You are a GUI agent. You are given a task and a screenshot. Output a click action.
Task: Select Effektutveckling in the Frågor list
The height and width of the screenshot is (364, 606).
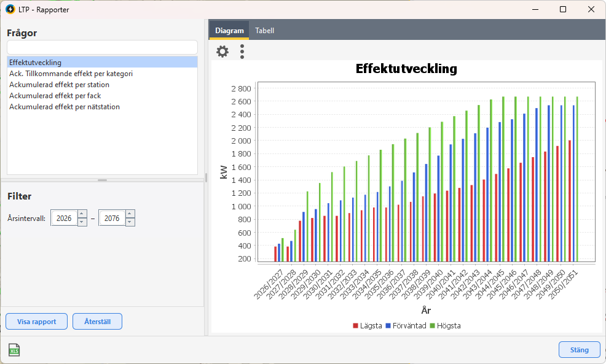point(36,63)
